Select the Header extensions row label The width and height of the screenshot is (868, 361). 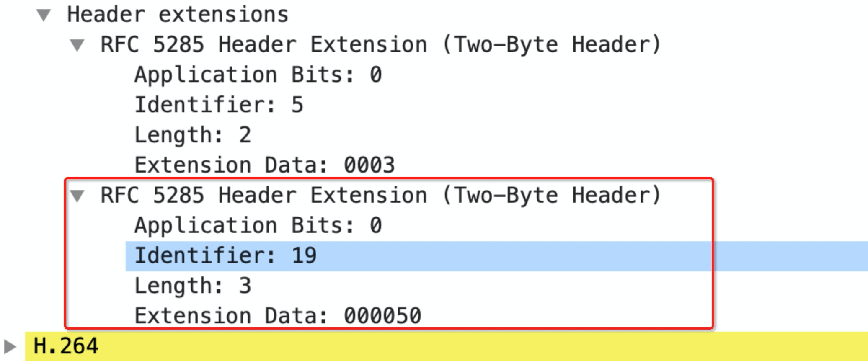(x=178, y=15)
